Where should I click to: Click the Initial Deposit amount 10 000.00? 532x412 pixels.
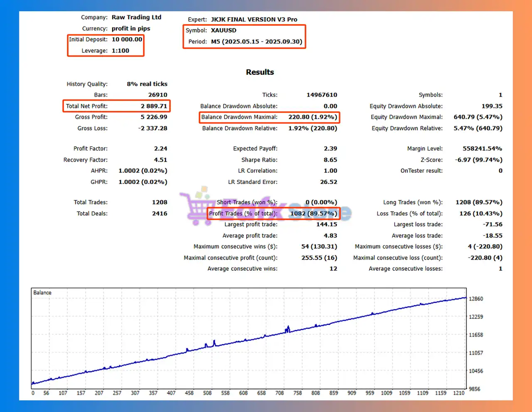coord(127,39)
